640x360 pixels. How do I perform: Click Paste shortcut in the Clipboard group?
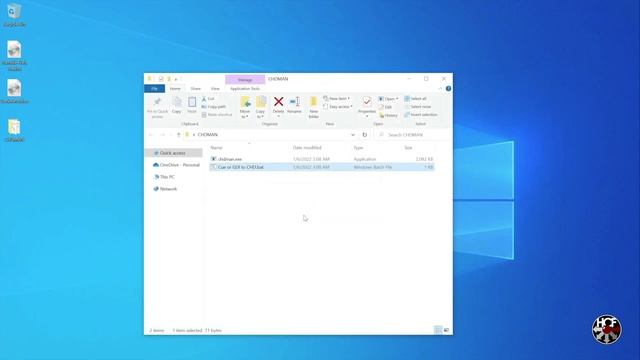217,115
